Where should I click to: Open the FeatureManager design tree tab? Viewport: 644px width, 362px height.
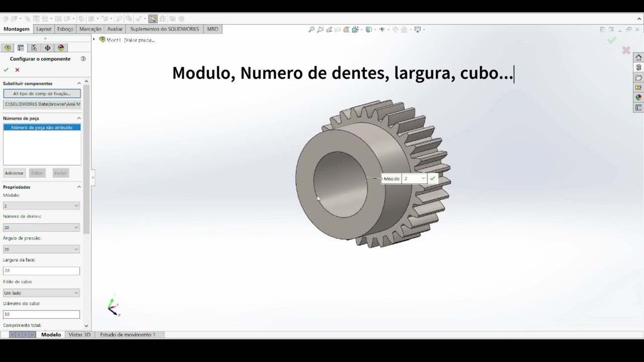[7, 48]
